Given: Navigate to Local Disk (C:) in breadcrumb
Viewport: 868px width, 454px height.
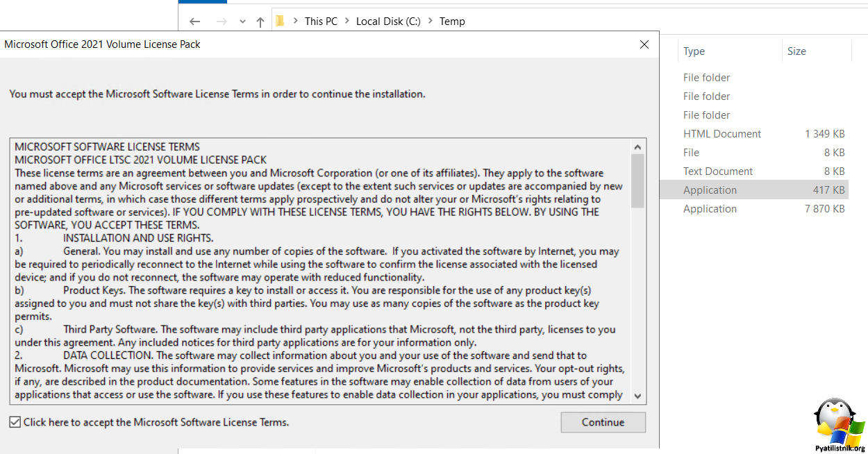Looking at the screenshot, I should (388, 22).
